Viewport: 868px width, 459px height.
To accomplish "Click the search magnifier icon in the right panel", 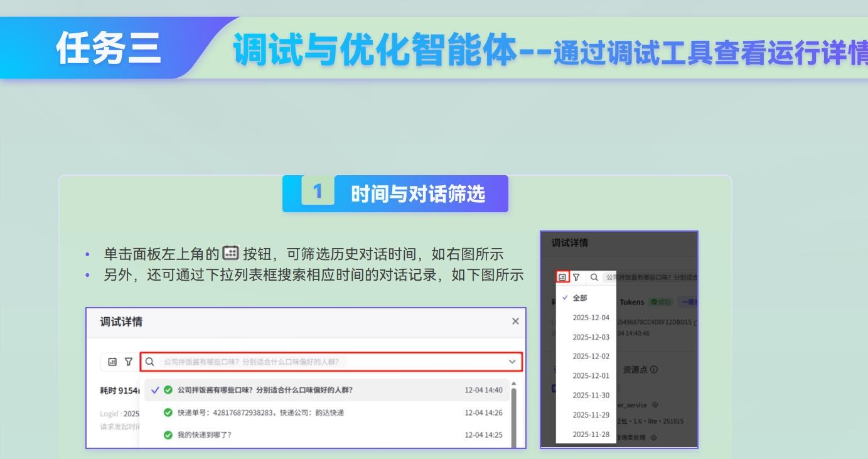I will (x=593, y=277).
